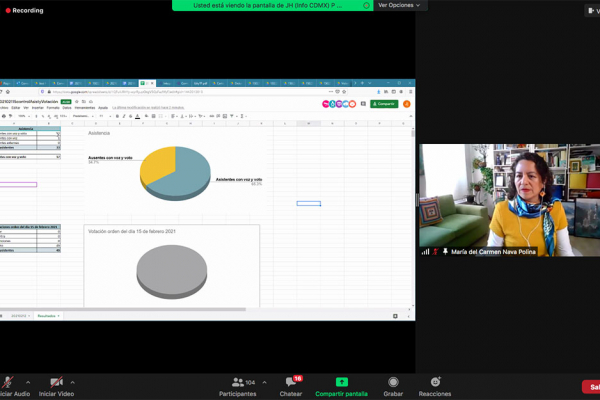Click Compartir pantalla to share screen

[341, 387]
